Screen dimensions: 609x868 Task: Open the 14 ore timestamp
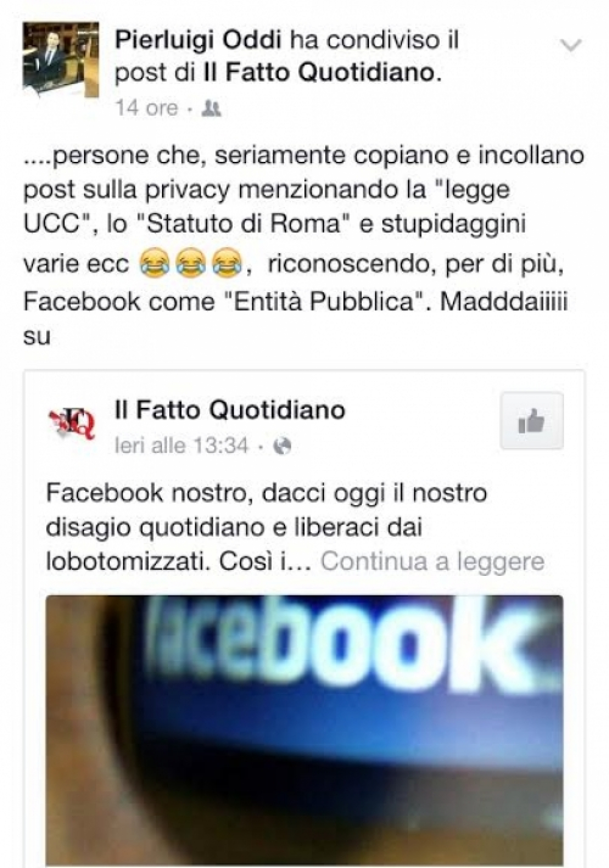[x=147, y=108]
